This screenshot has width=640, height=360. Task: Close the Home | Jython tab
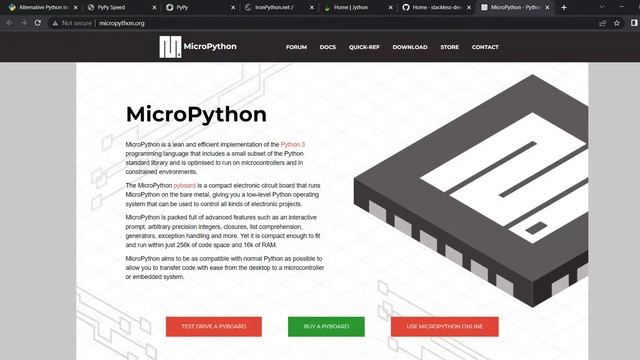tap(391, 7)
